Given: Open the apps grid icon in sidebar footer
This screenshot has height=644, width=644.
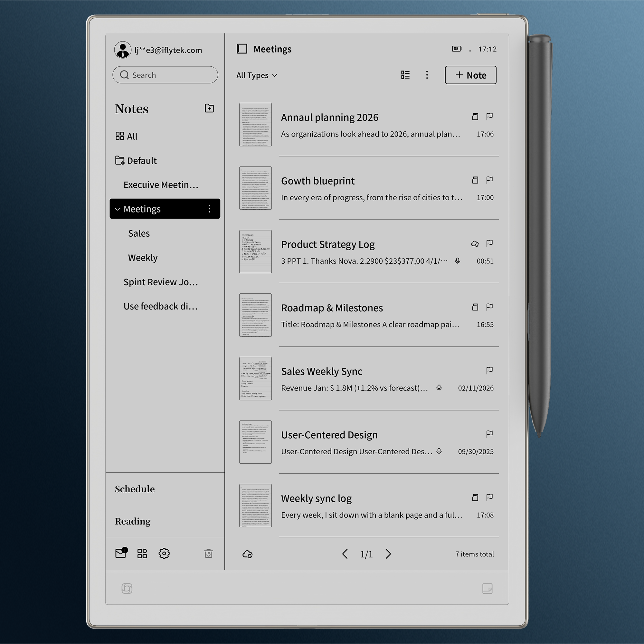Looking at the screenshot, I should point(142,554).
